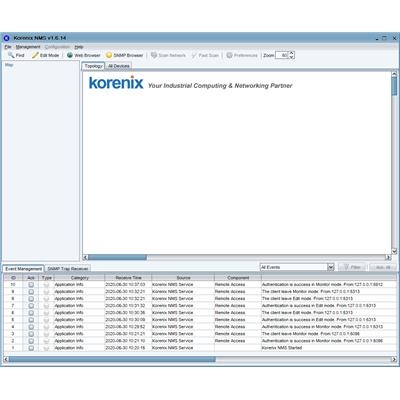
Task: Tick Ack checkbox for event ID 9
Action: point(31,292)
